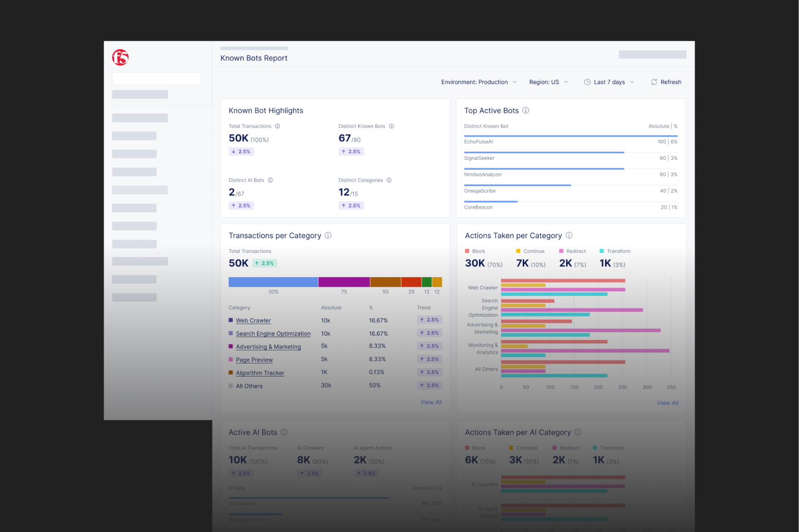Screen dimensions: 799x532
Task: Open the Last 7 days time range dropdown
Action: (610, 82)
